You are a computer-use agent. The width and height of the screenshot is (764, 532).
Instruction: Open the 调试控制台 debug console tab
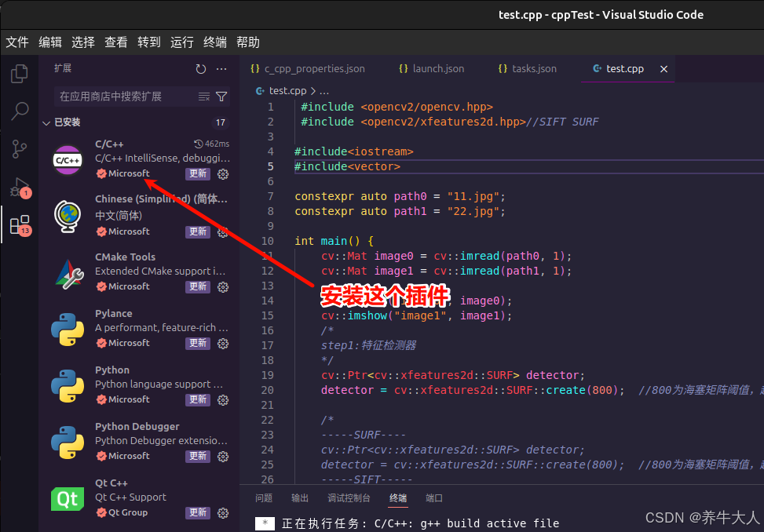[349, 498]
